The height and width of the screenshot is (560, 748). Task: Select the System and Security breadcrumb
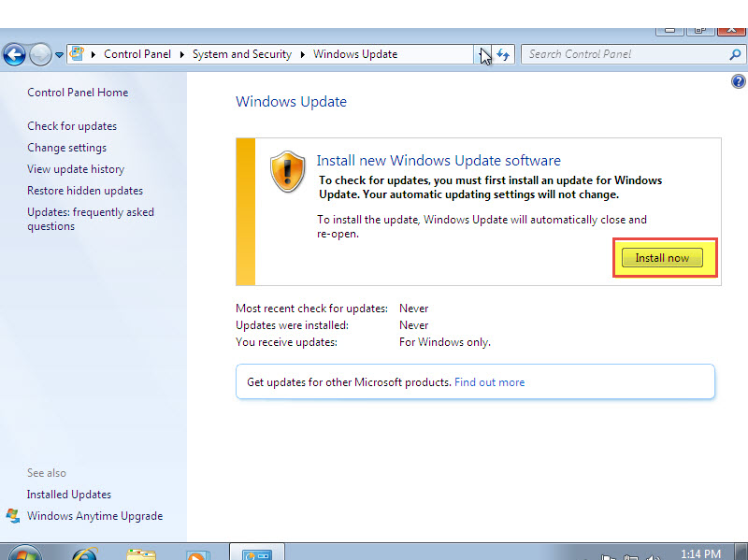242,54
